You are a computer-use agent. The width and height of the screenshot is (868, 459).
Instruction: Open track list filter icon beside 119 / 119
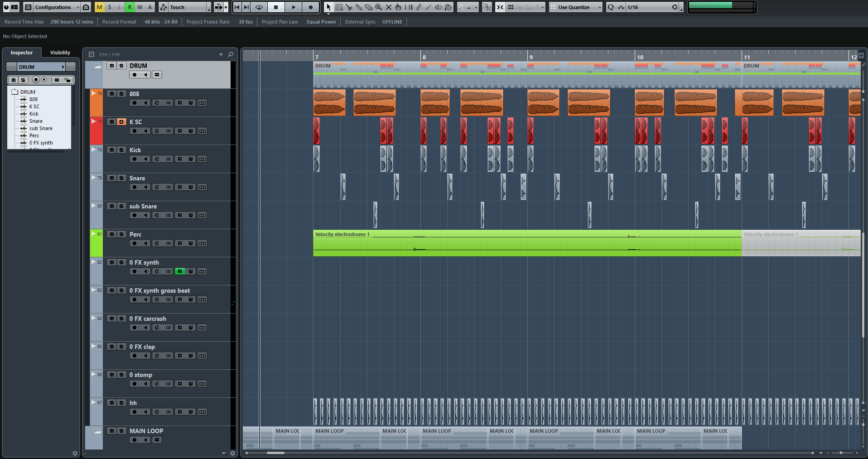point(92,54)
